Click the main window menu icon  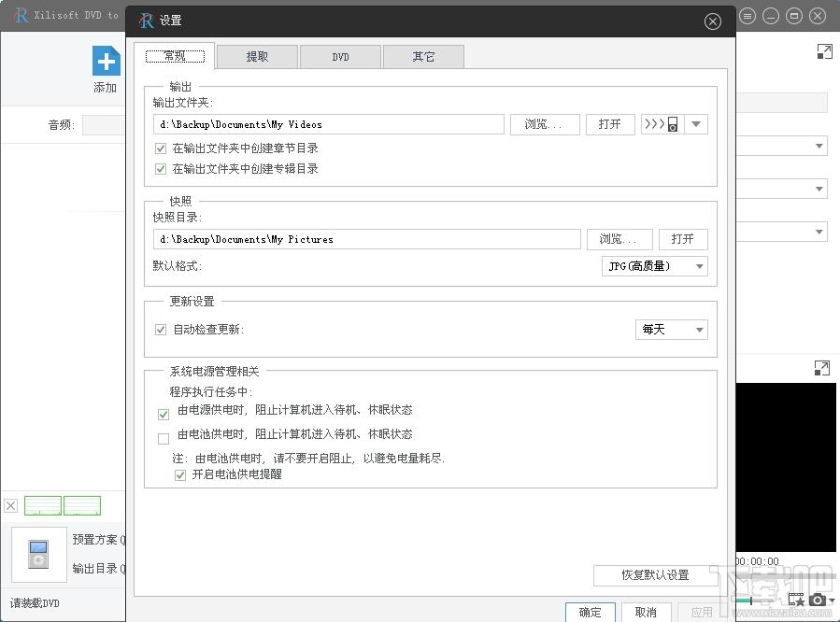[747, 16]
